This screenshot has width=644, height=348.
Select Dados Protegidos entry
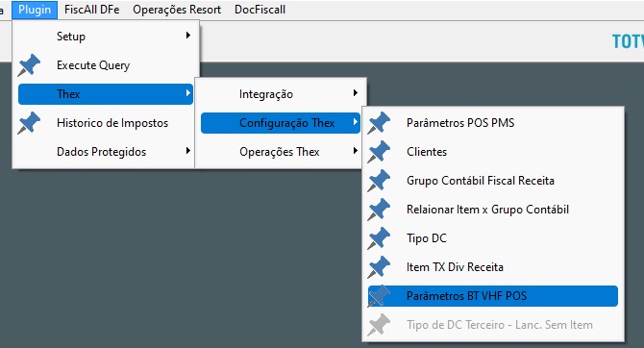106,152
